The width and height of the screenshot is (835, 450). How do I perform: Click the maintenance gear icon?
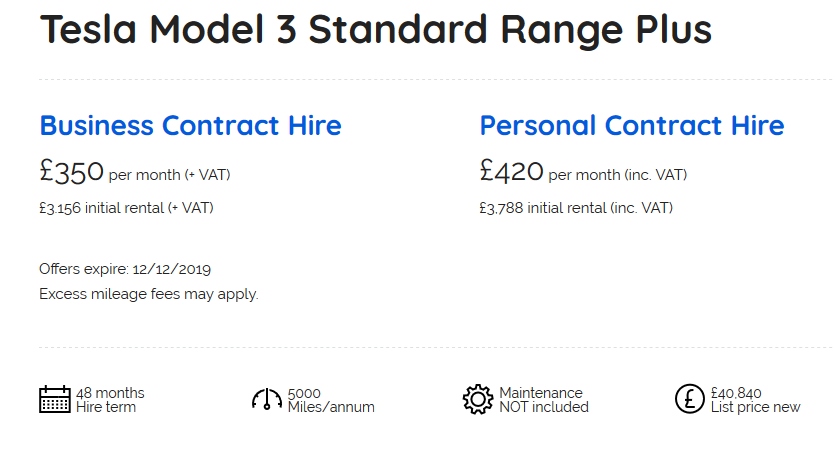point(478,399)
